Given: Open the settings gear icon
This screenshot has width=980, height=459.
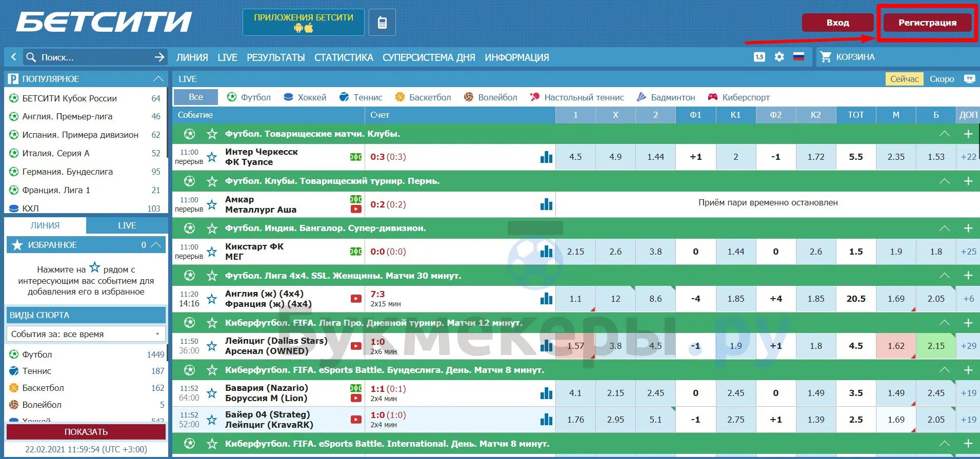Looking at the screenshot, I should [779, 57].
